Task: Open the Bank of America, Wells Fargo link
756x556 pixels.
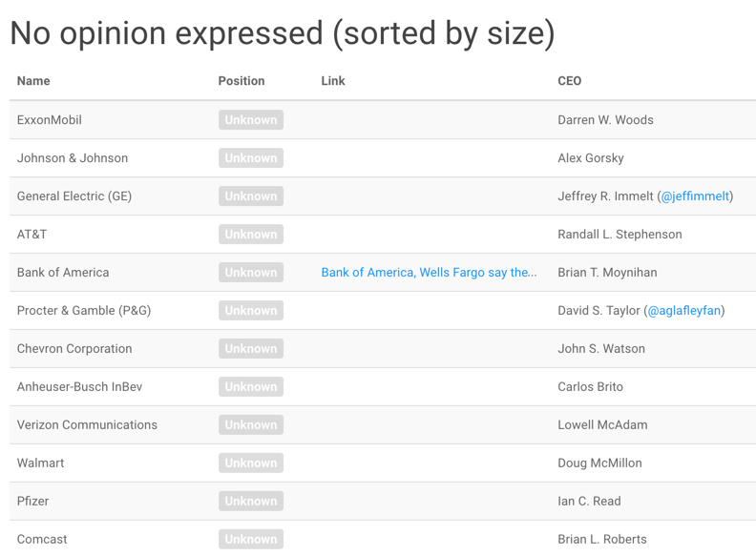Action: (x=429, y=273)
